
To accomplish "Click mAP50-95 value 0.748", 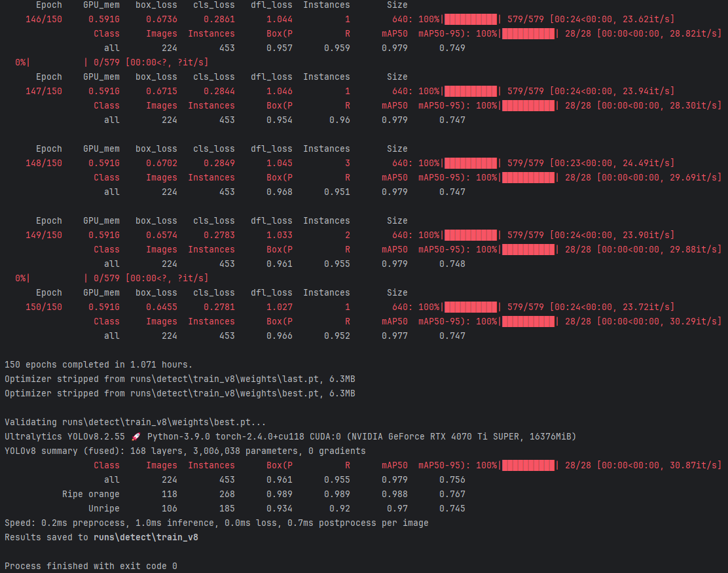I will (x=452, y=264).
